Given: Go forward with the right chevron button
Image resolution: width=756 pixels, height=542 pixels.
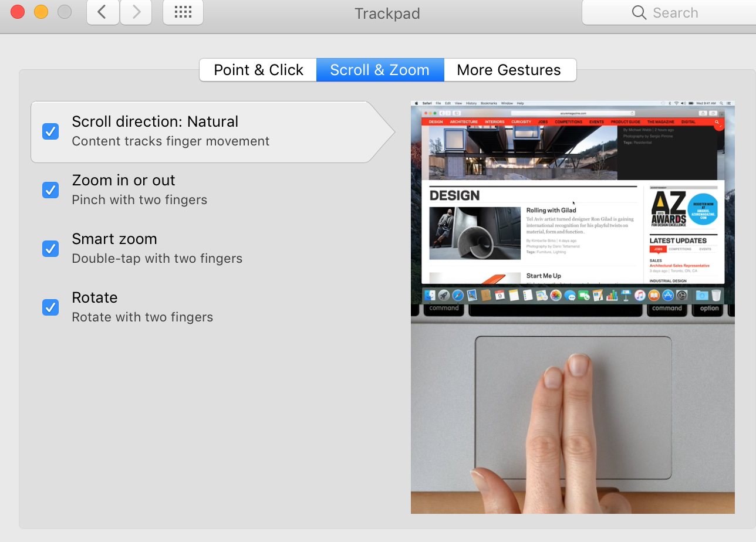Looking at the screenshot, I should coord(136,12).
